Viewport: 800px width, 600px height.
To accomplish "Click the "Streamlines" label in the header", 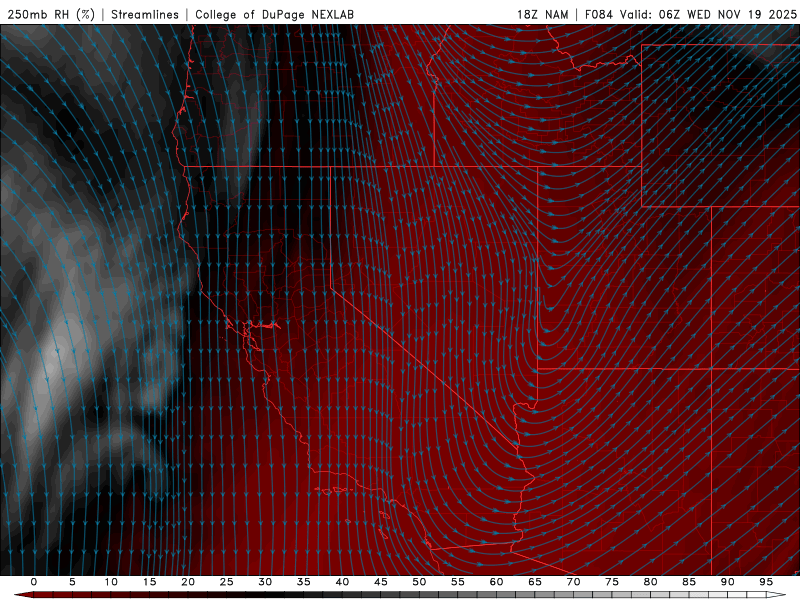I will [x=145, y=14].
